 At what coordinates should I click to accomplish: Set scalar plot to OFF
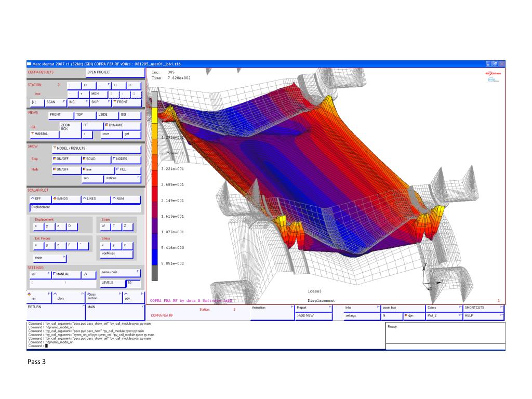[41, 199]
